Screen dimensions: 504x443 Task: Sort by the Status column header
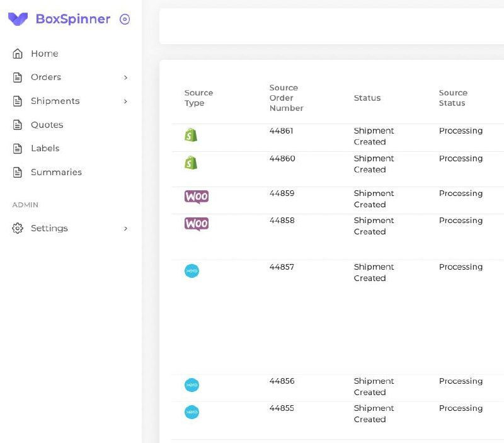tap(367, 98)
